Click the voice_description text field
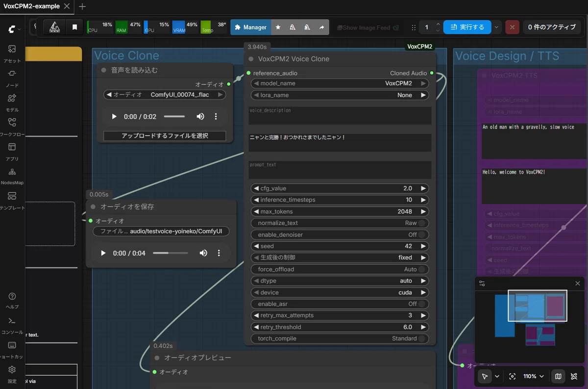This screenshot has height=389, width=588. pyautogui.click(x=340, y=116)
